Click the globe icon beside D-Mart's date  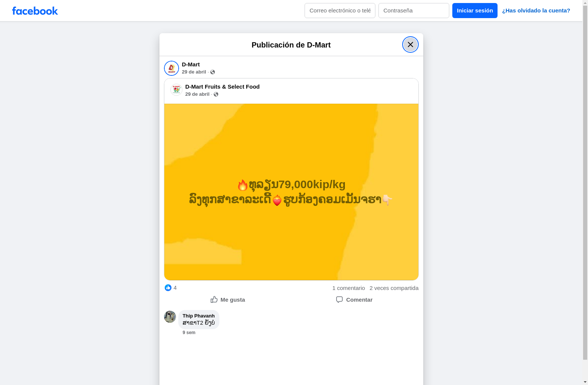pyautogui.click(x=213, y=72)
